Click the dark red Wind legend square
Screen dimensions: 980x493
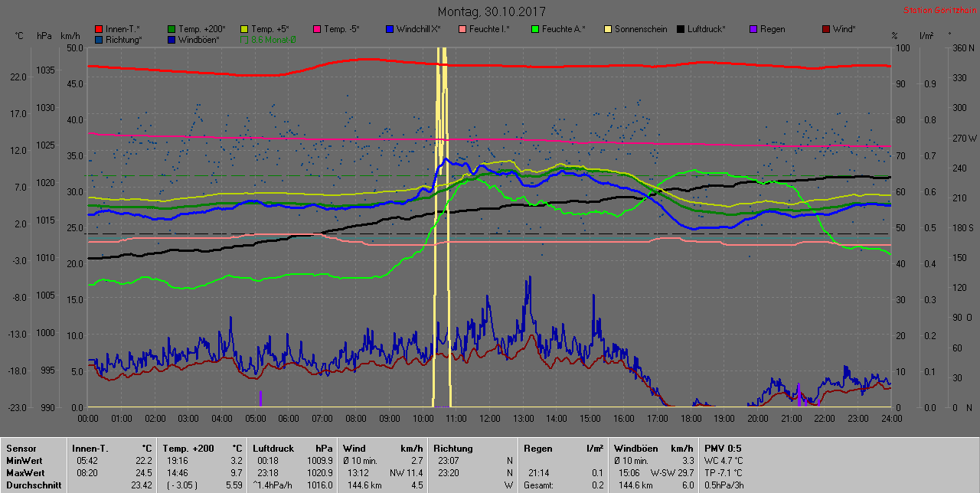pyautogui.click(x=826, y=29)
